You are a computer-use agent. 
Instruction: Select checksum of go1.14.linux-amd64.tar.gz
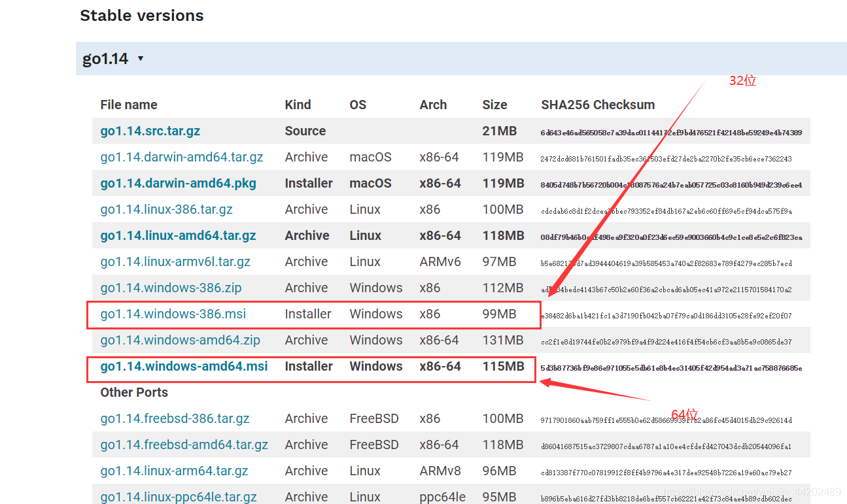(x=671, y=237)
